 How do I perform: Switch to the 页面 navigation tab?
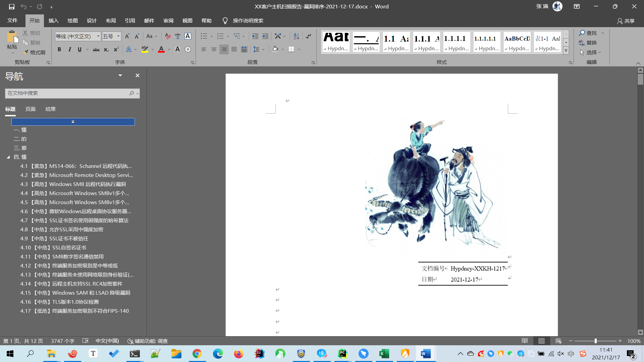[x=30, y=109]
